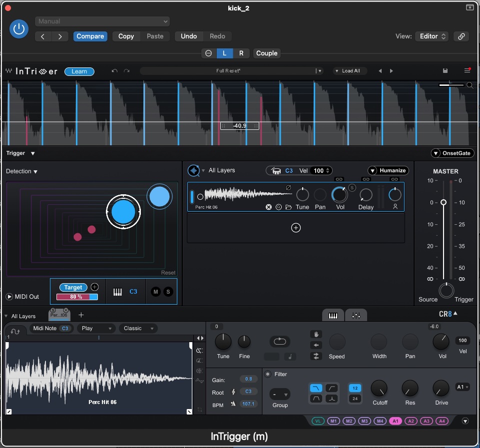This screenshot has width=480, height=448.
Task: Open the Play mode dropdown
Action: pyautogui.click(x=96, y=328)
